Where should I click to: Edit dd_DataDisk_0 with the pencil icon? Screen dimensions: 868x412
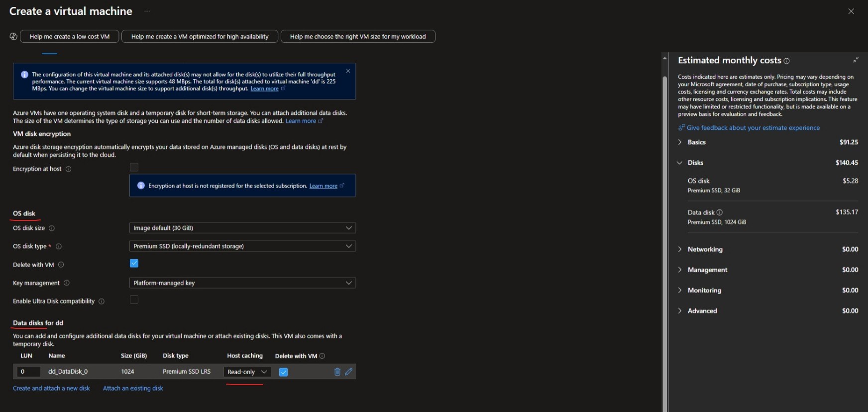pos(349,372)
